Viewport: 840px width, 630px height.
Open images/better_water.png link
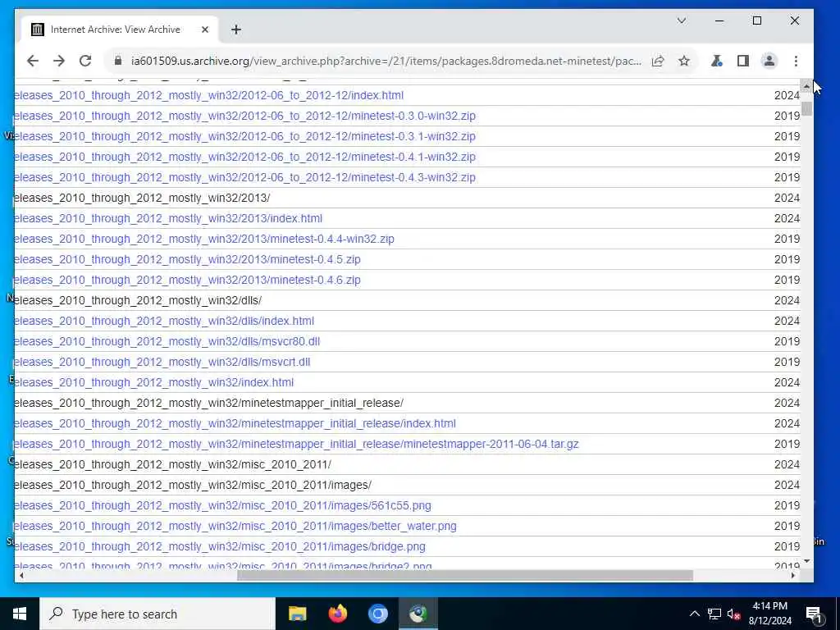(235, 526)
